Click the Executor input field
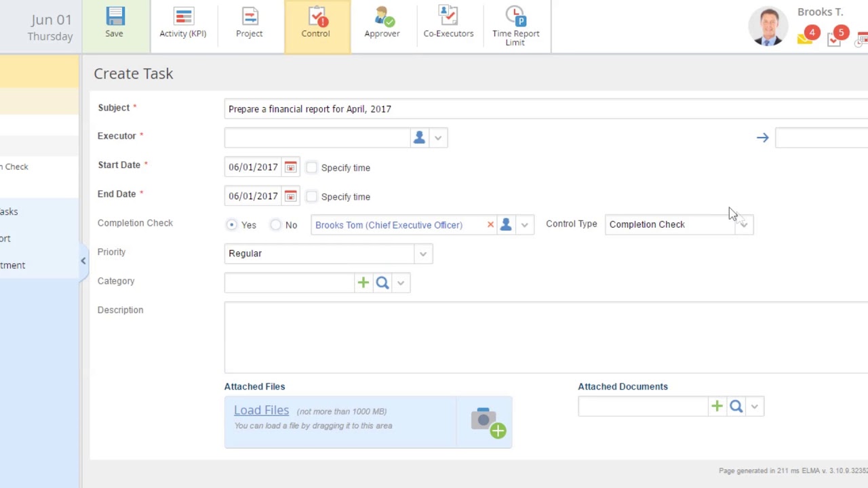 [x=317, y=138]
